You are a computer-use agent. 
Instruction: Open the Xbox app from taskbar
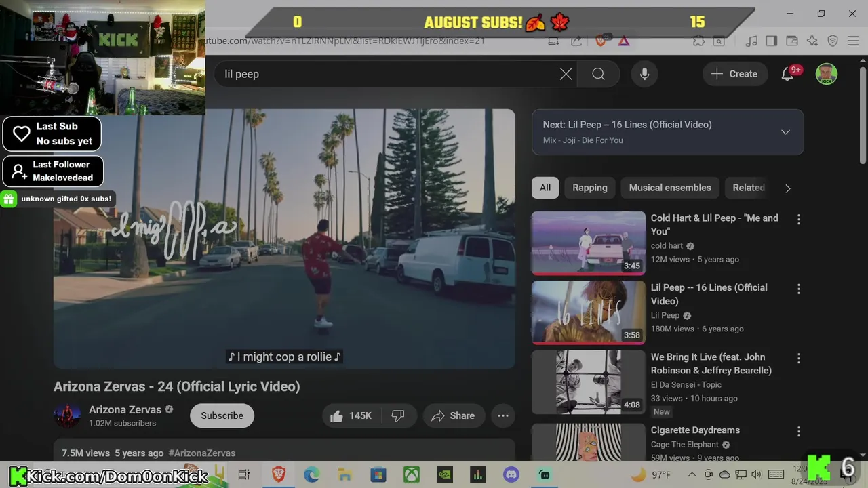[x=412, y=474]
